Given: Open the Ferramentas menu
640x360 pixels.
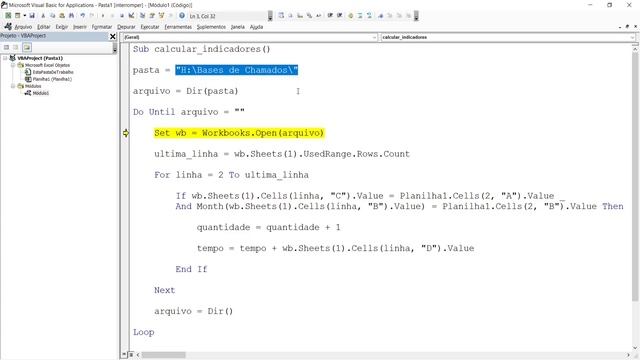Looking at the screenshot, I should [178, 27].
